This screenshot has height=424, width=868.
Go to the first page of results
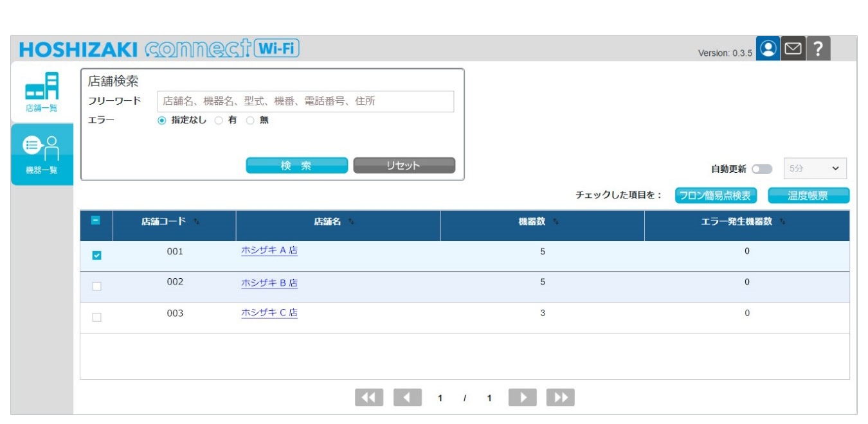[x=369, y=398]
